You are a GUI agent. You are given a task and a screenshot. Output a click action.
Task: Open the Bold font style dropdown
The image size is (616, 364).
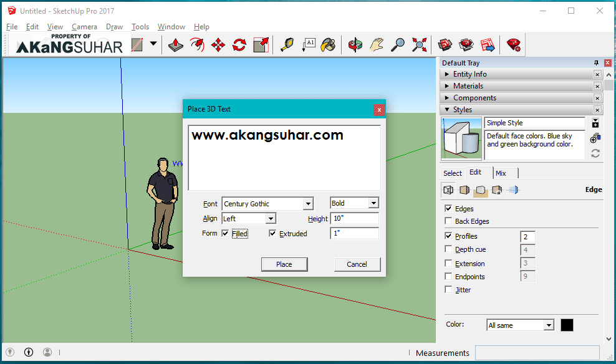click(354, 203)
